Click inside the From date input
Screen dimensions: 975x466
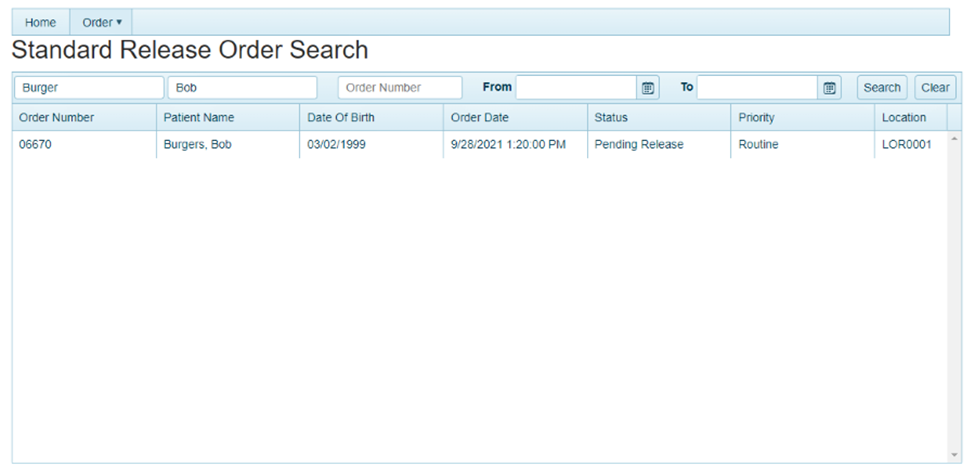coord(576,88)
